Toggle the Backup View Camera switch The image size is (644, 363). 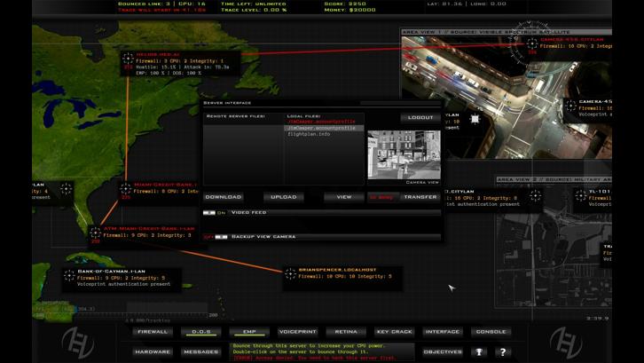click(221, 237)
